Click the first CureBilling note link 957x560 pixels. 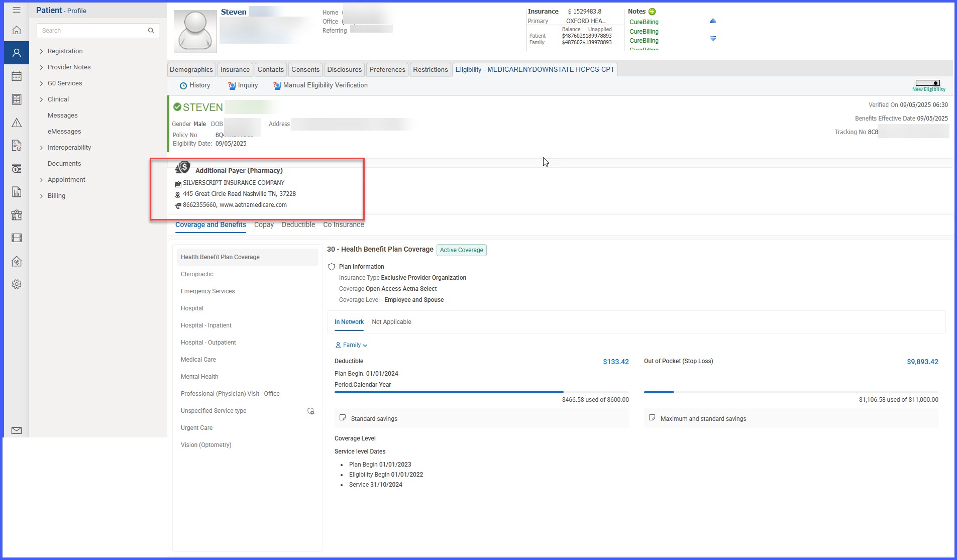(644, 22)
